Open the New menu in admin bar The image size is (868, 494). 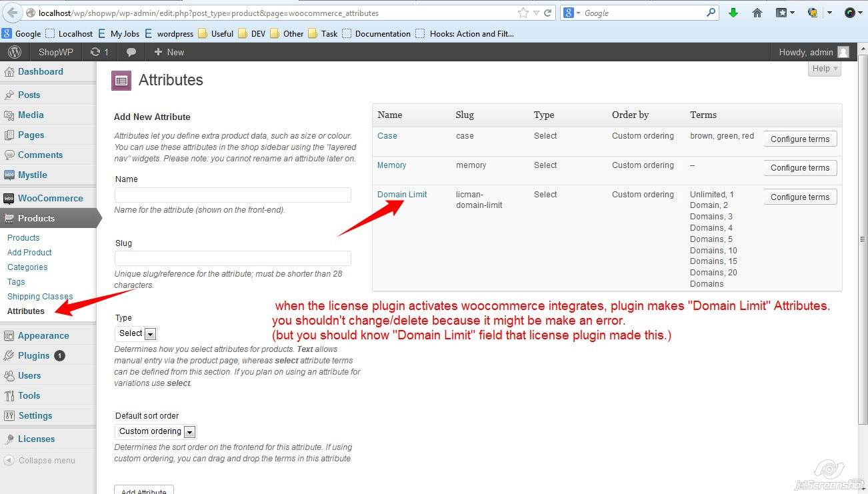point(168,52)
